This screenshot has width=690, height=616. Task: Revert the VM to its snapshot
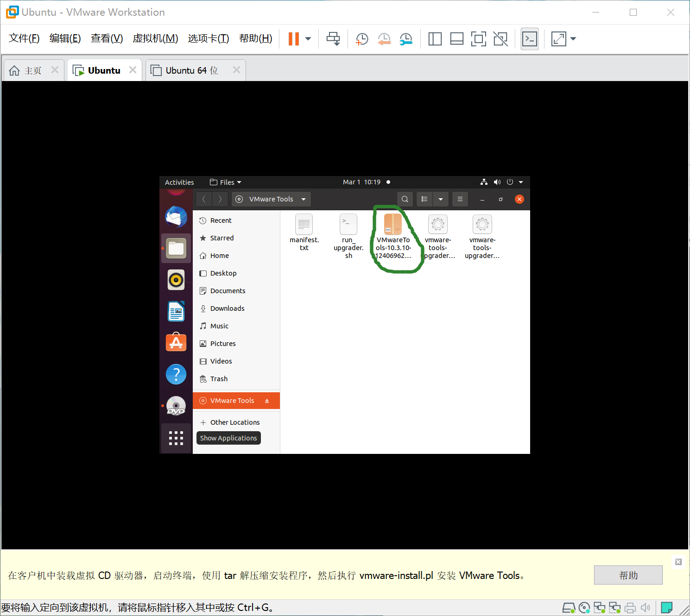[x=384, y=38]
